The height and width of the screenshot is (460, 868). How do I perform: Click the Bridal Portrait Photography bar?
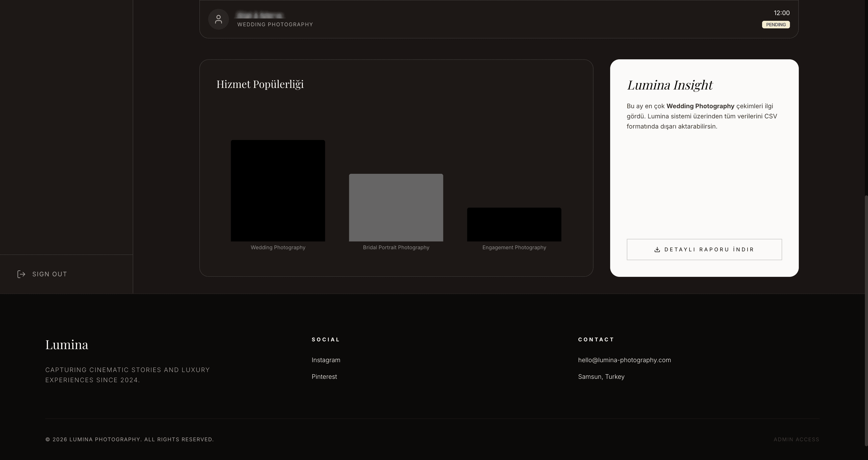396,208
